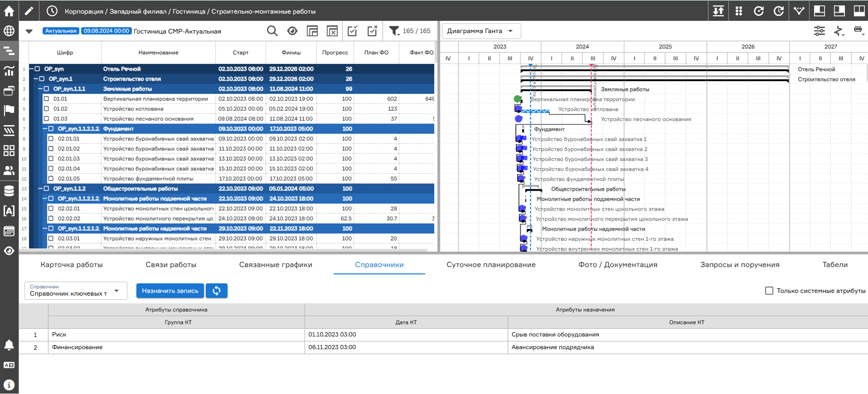Collapse the 'Фундамент' group
This screenshot has height=394, width=868.
tap(45, 129)
